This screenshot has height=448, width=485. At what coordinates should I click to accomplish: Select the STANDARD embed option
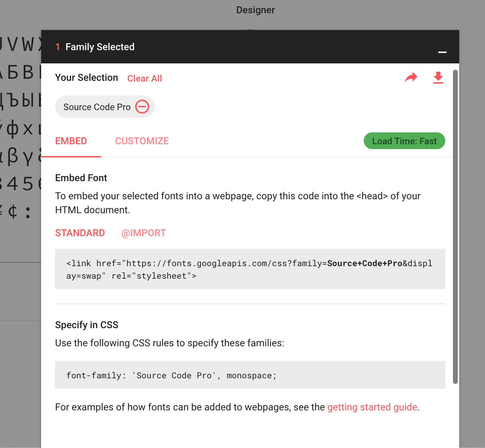point(80,233)
